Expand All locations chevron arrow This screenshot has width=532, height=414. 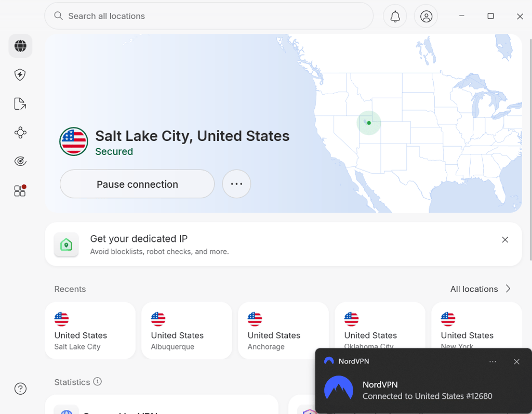coord(508,289)
